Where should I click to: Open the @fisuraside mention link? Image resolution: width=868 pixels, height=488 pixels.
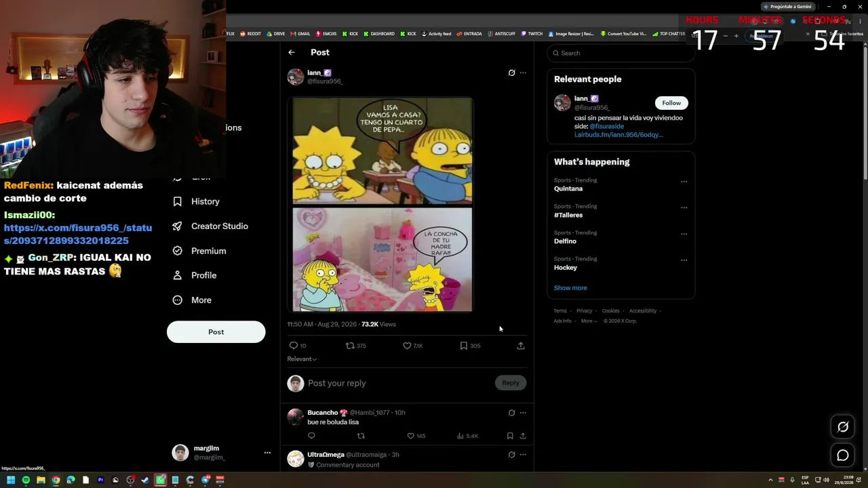pos(607,126)
